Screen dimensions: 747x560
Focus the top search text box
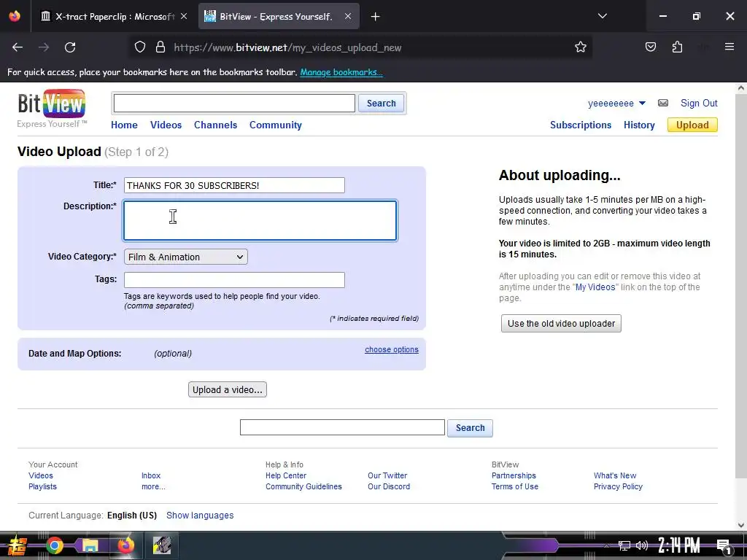click(x=234, y=104)
